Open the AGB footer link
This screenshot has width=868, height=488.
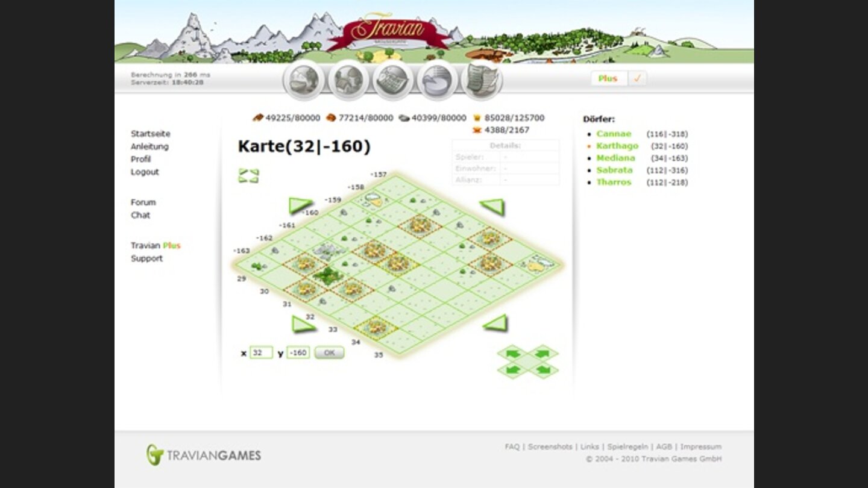(664, 447)
